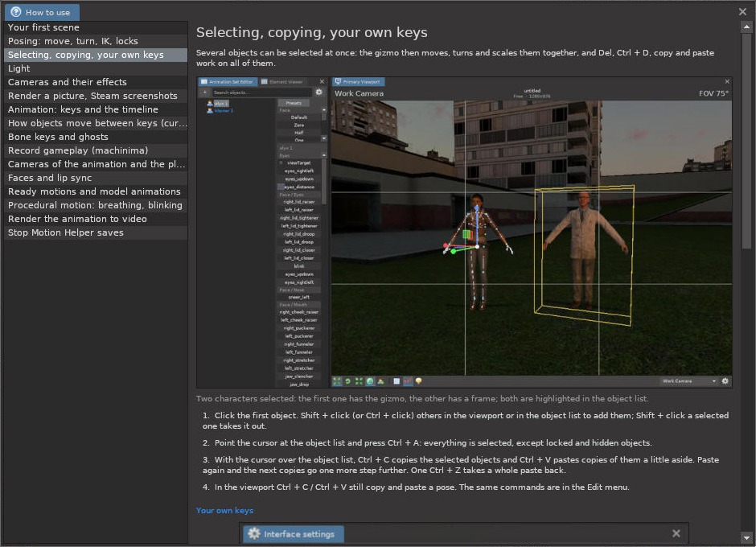This screenshot has width=756, height=547.
Task: Click the Presets dropdown button
Action: point(294,103)
